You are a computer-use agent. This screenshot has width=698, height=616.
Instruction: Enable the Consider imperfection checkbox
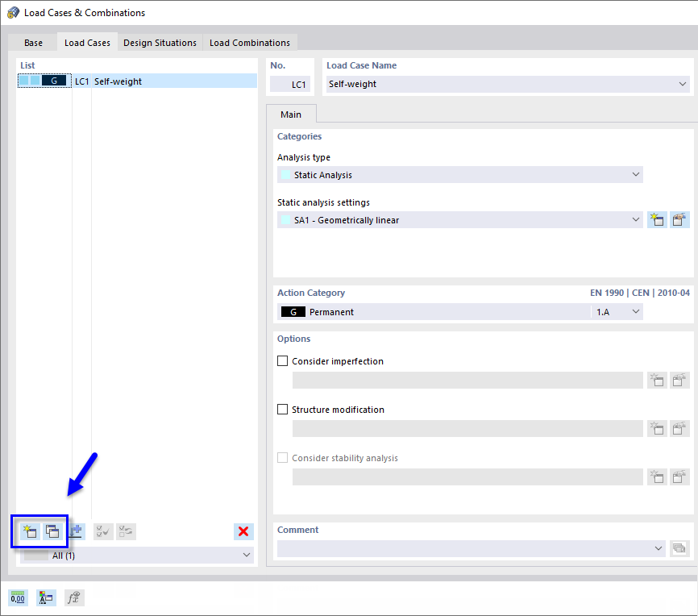[282, 360]
